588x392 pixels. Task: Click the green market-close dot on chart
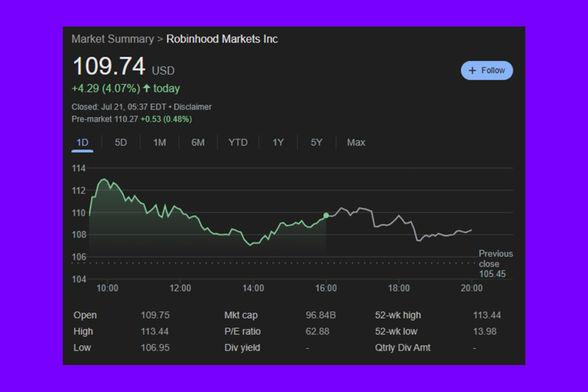(x=326, y=215)
